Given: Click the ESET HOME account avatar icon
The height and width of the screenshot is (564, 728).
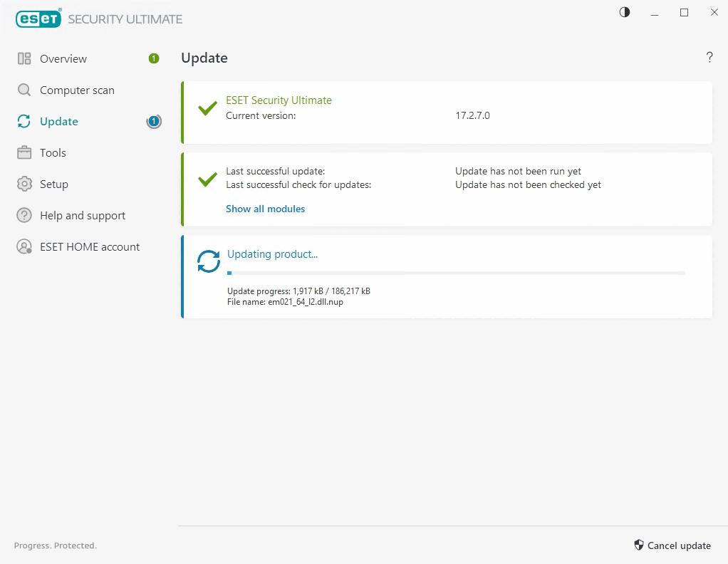Looking at the screenshot, I should pos(24,246).
